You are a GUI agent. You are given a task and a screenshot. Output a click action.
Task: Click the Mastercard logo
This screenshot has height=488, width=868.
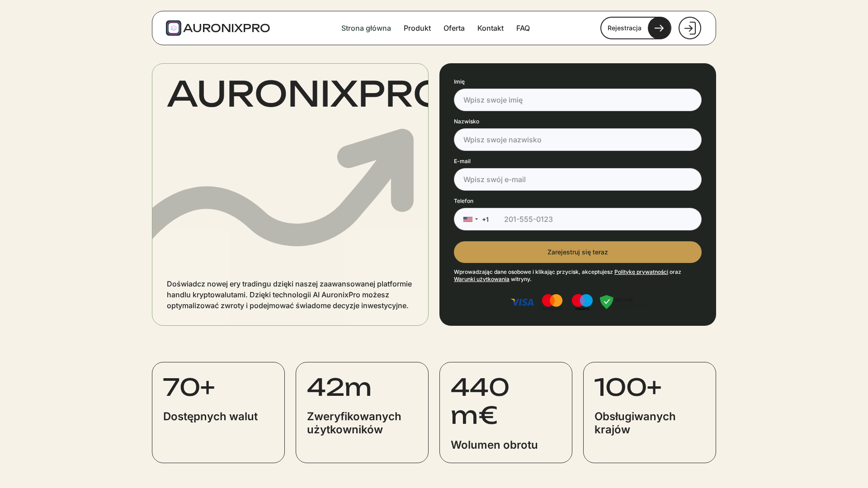pyautogui.click(x=552, y=301)
